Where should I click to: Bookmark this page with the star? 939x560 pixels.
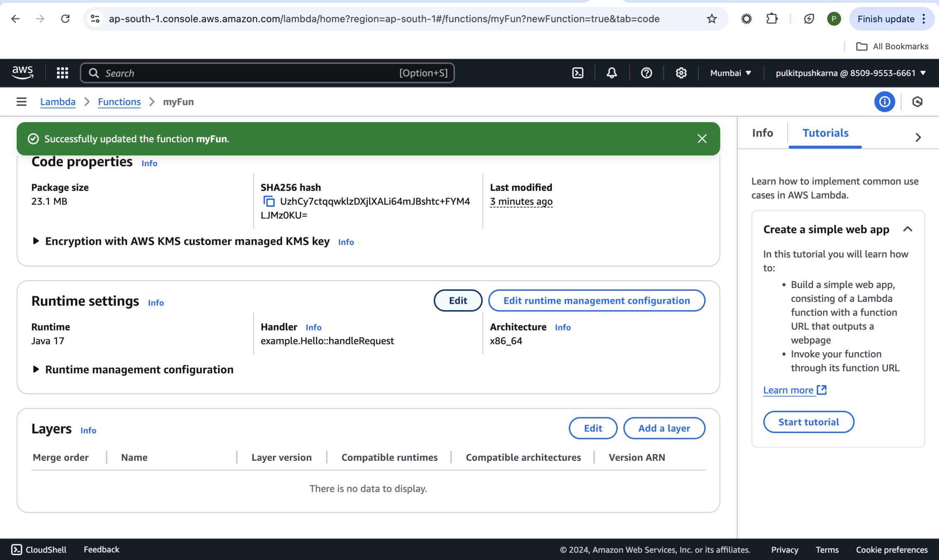pyautogui.click(x=712, y=19)
